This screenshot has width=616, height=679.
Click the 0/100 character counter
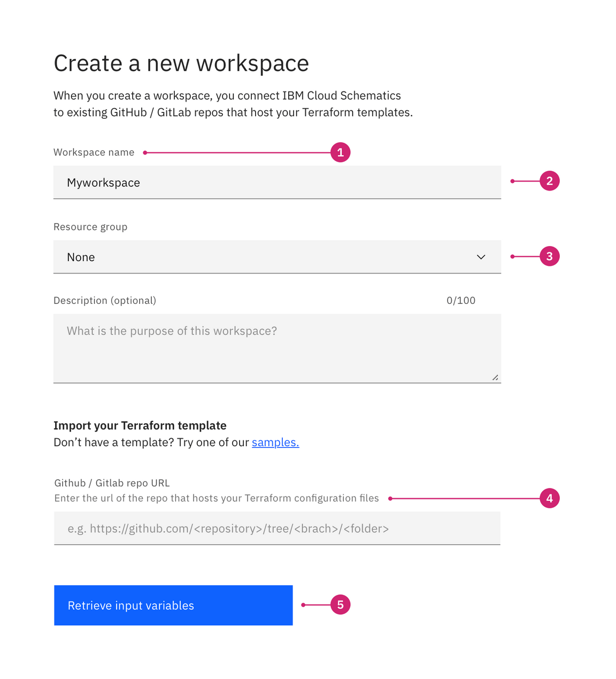point(461,301)
